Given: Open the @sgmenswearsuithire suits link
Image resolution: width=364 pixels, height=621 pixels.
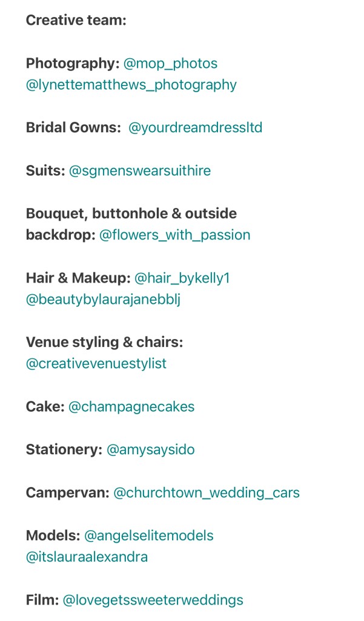Looking at the screenshot, I should 140,170.
